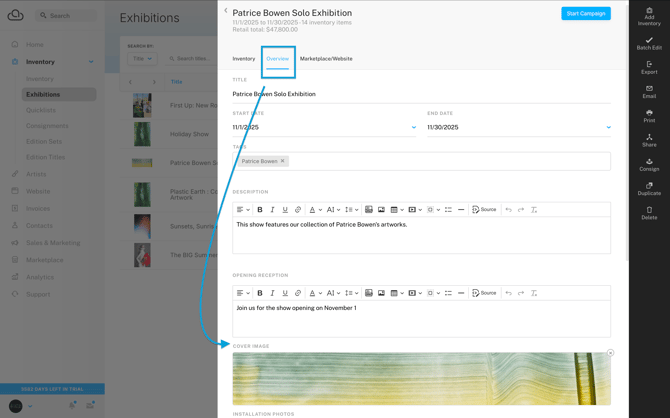The width and height of the screenshot is (670, 418).
Task: Click Source in the Opening Reception toolbar
Action: 484,293
